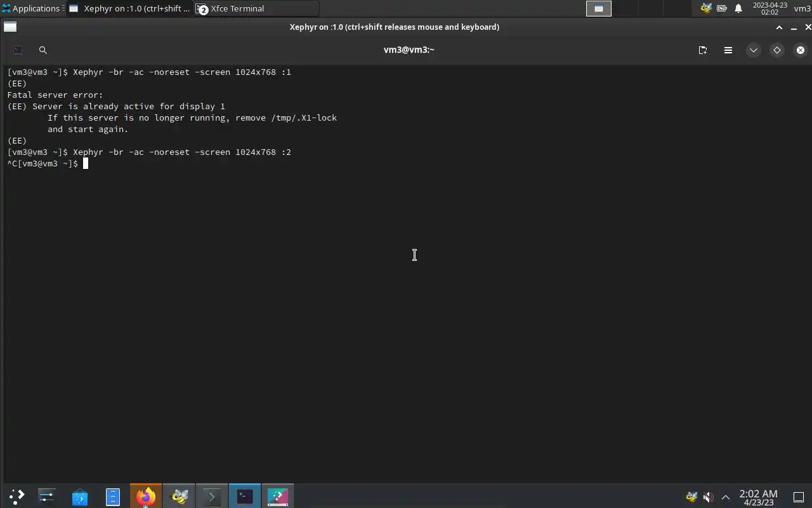Click the round X button in terminal header
Viewport: 812px width, 508px height.
pyautogui.click(x=801, y=50)
